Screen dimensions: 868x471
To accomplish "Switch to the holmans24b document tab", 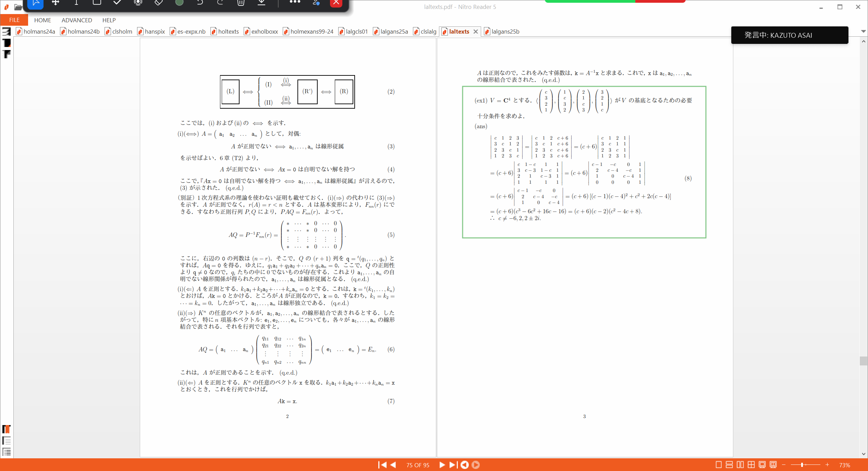I will click(x=80, y=32).
